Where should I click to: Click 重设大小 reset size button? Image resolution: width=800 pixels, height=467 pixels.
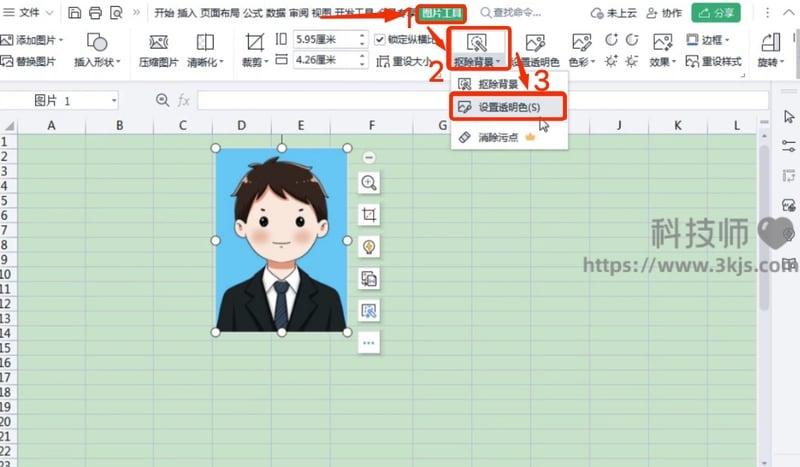click(404, 62)
